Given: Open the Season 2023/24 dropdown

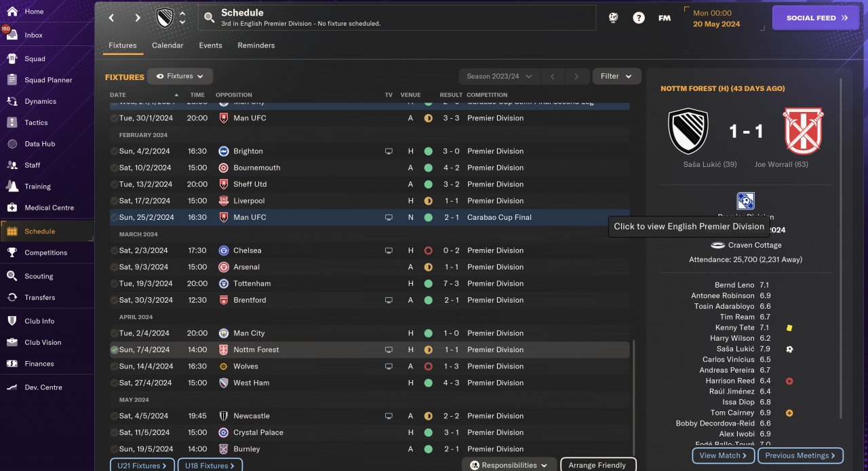Looking at the screenshot, I should pos(500,77).
